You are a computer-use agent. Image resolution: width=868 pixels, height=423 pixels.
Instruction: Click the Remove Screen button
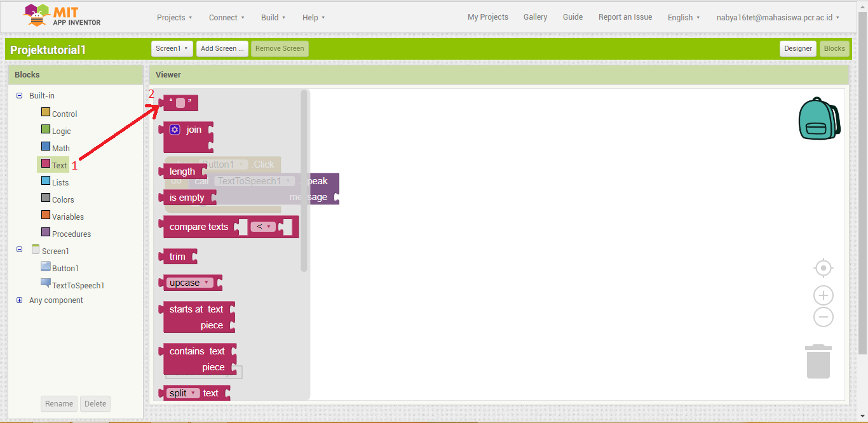[x=280, y=48]
